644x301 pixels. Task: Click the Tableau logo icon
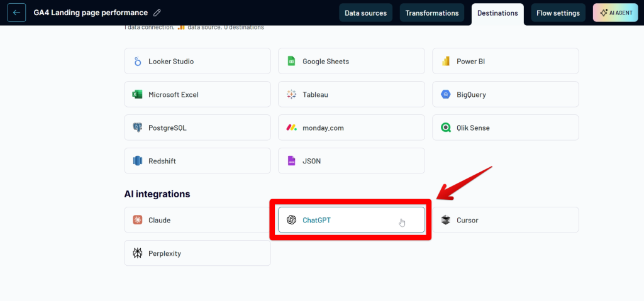click(x=291, y=94)
